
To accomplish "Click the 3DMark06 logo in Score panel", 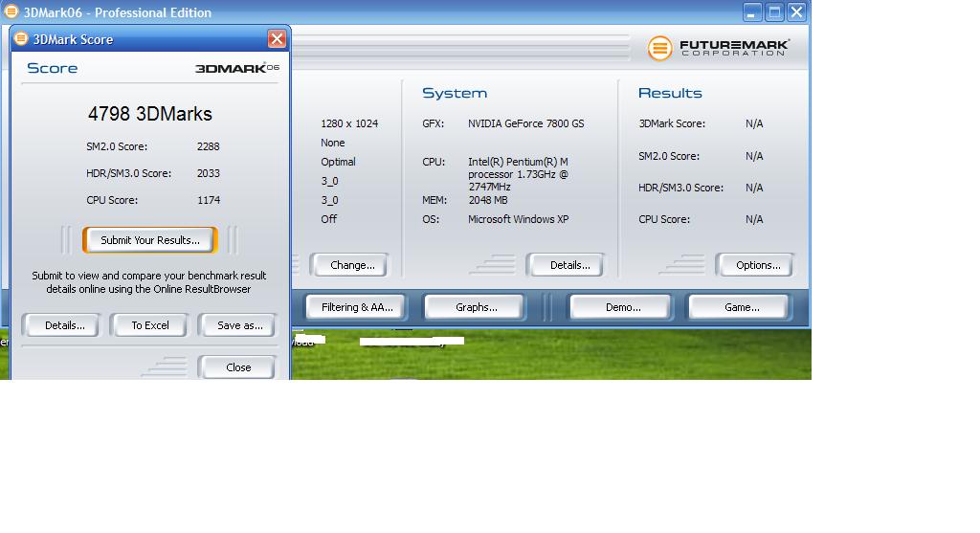I will [236, 69].
